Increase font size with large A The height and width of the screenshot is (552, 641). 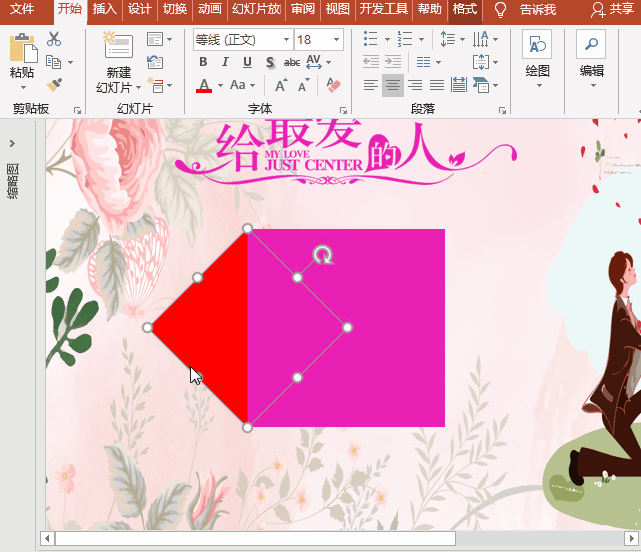pos(281,85)
